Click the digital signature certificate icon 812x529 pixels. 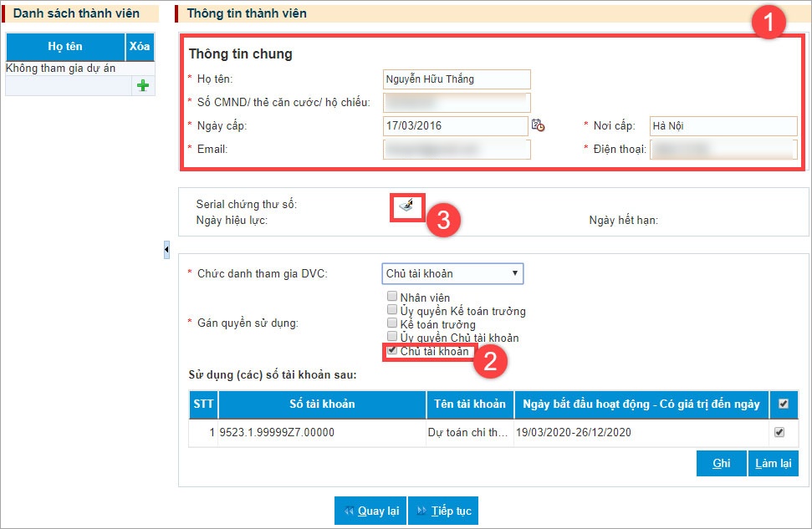click(x=406, y=206)
